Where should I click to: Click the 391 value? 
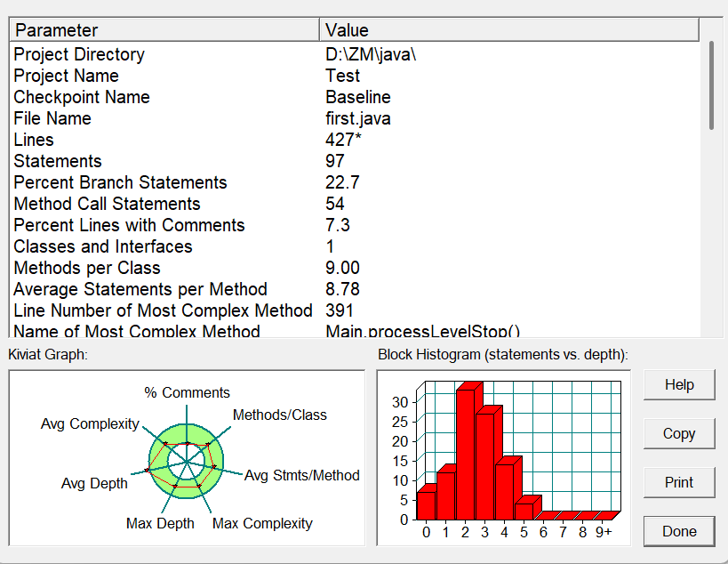tap(340, 310)
